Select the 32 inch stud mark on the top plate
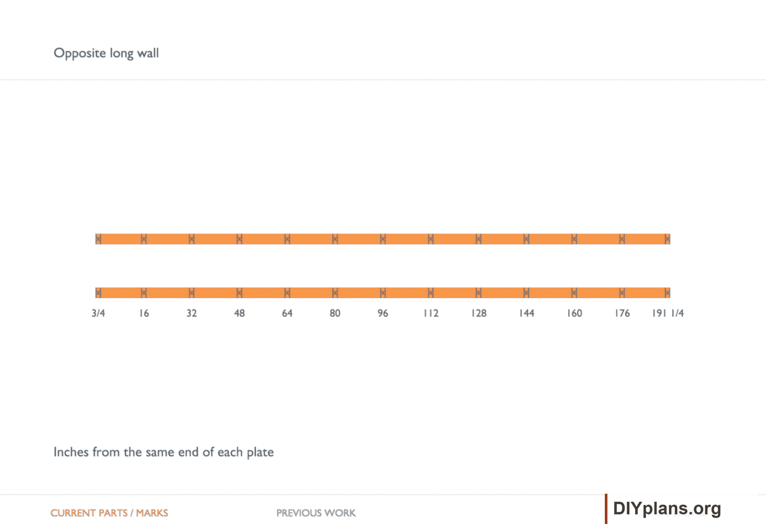This screenshot has height=532, width=766. [x=191, y=239]
